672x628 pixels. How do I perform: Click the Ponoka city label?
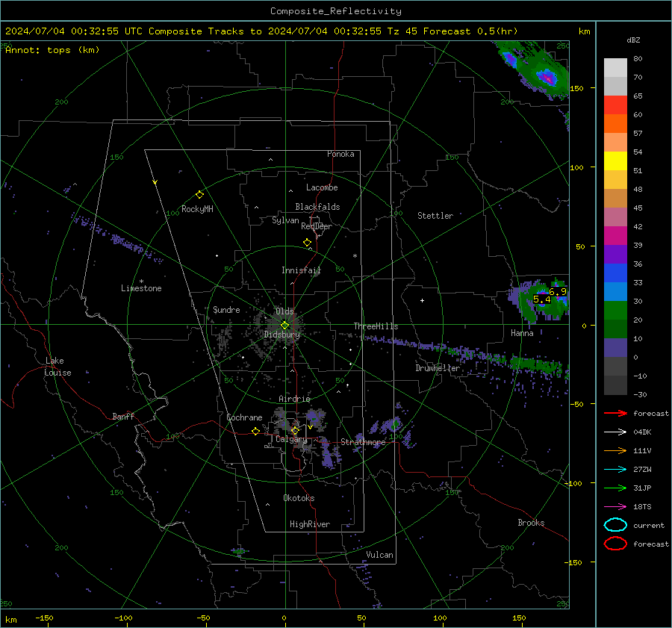[340, 154]
